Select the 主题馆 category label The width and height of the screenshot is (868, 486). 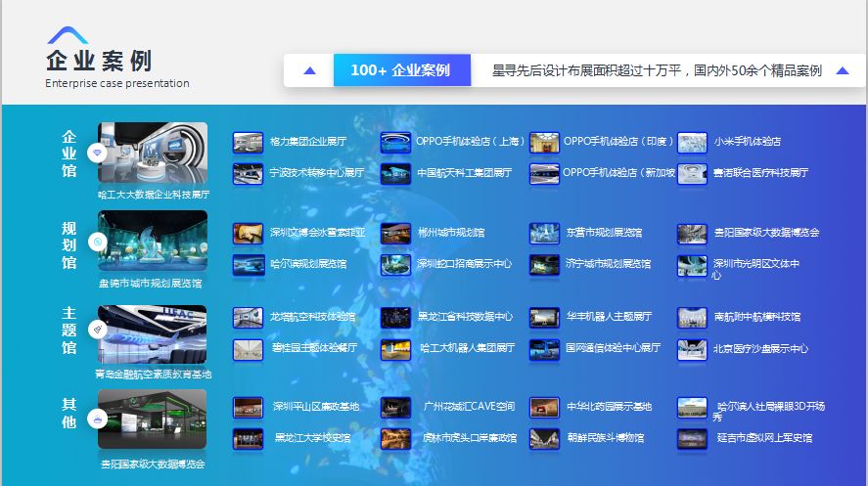[69, 331]
